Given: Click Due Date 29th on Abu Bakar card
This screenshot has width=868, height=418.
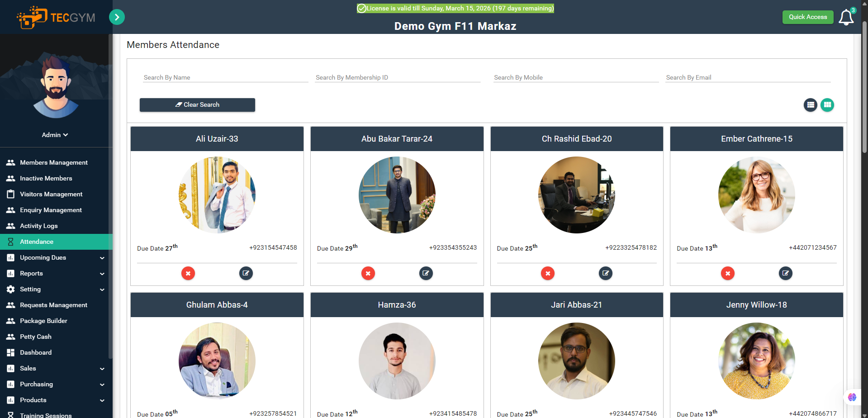Looking at the screenshot, I should click(337, 247).
